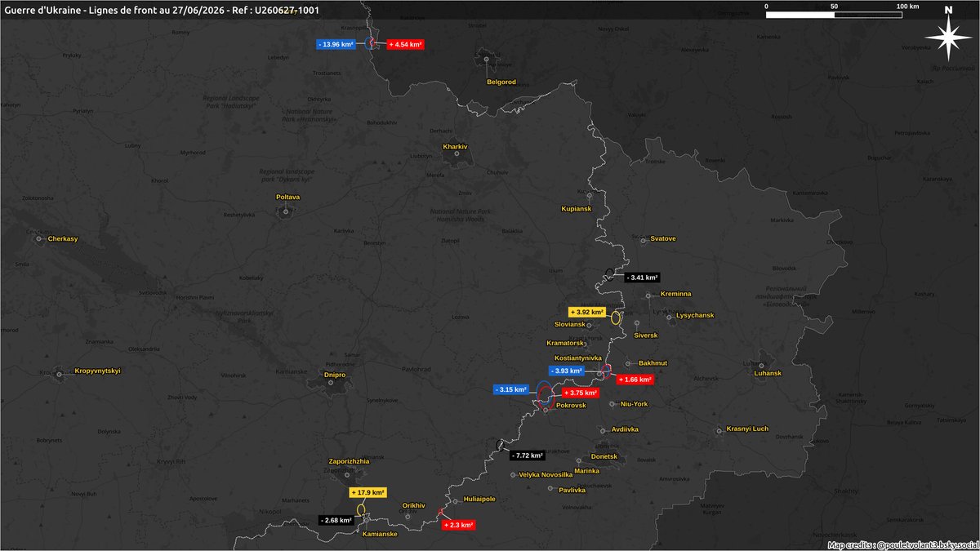This screenshot has width=980, height=551.
Task: Click the 'Orikhiv' city label
Action: click(x=414, y=505)
